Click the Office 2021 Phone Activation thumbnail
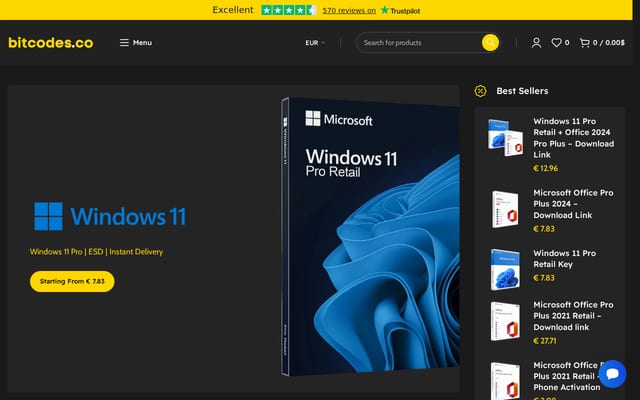Image resolution: width=640 pixels, height=400 pixels. pyautogui.click(x=505, y=380)
